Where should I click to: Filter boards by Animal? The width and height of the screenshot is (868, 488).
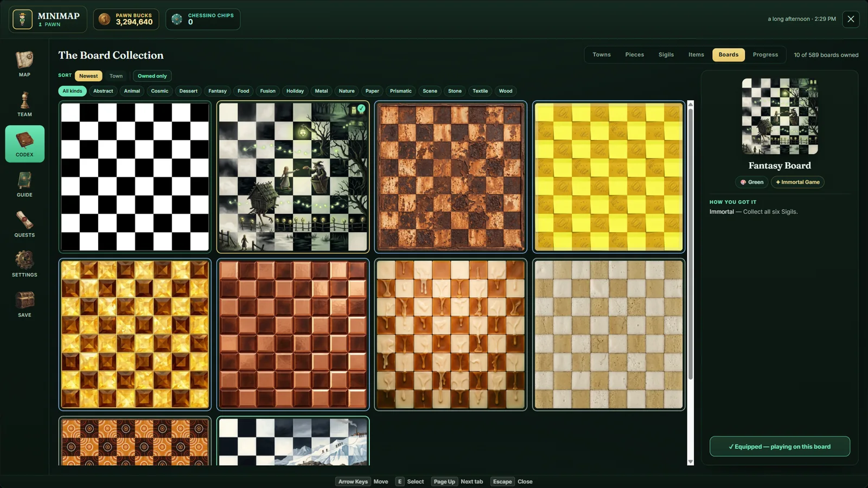[x=132, y=91]
